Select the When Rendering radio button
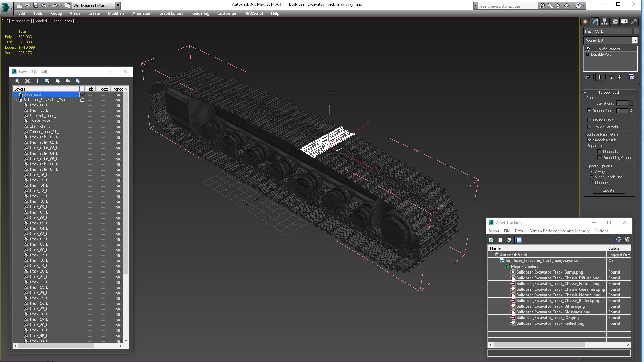Viewport: 644px width, 362px height. tap(591, 177)
